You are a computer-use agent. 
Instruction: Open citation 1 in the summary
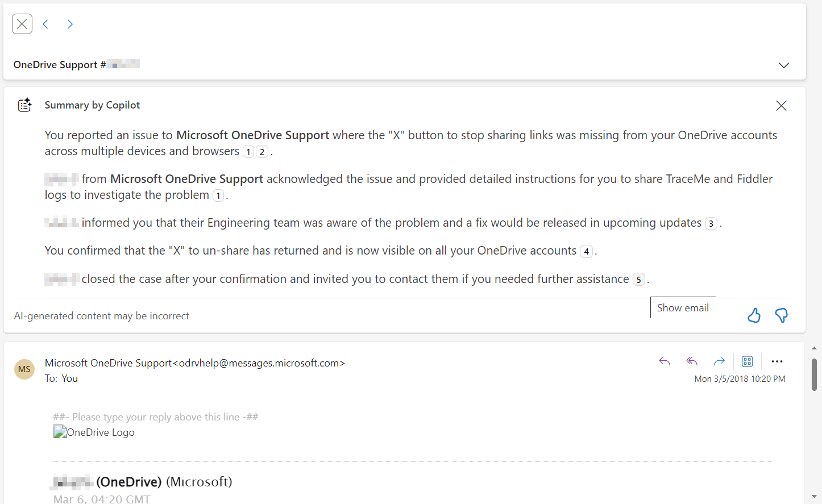pyautogui.click(x=248, y=152)
